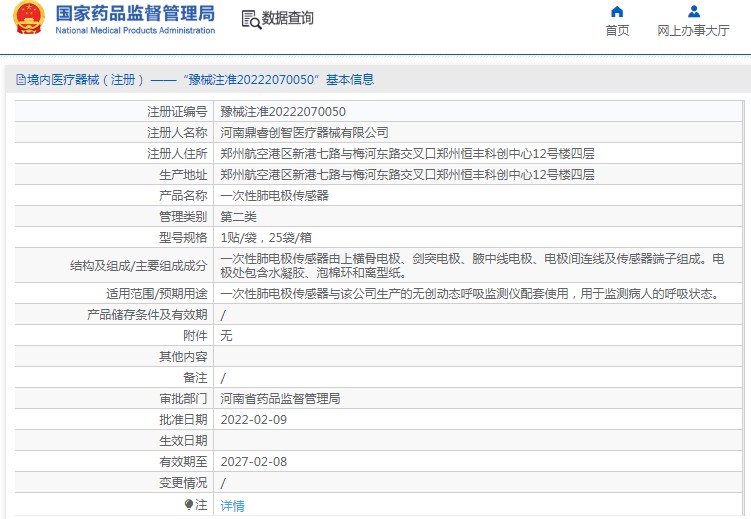The height and width of the screenshot is (519, 751).
Task: Open 网上办事大厅 text link
Action: [x=693, y=31]
